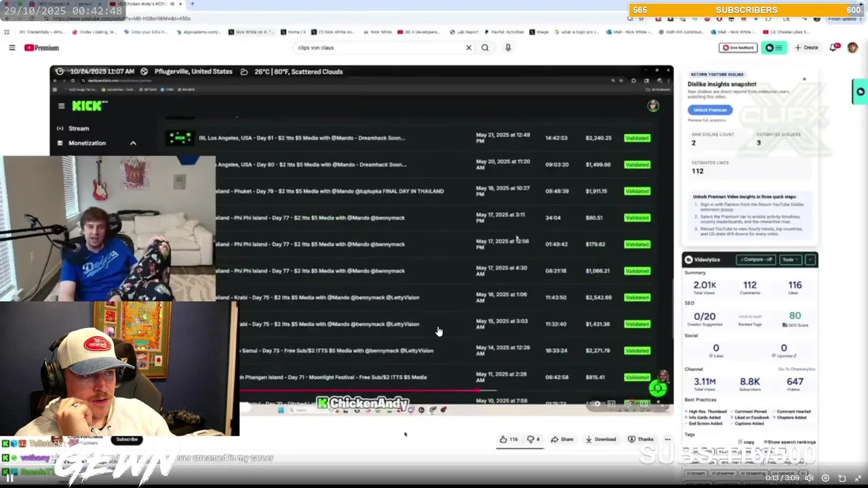
Task: View YouTube notifications bell
Action: tap(834, 47)
